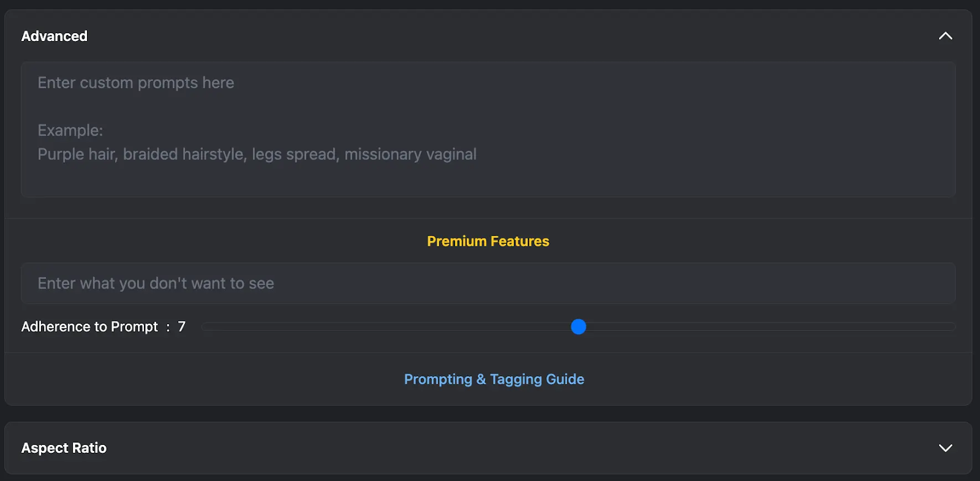This screenshot has width=980, height=481.
Task: Click the Adherence to Prompt label
Action: click(x=90, y=327)
